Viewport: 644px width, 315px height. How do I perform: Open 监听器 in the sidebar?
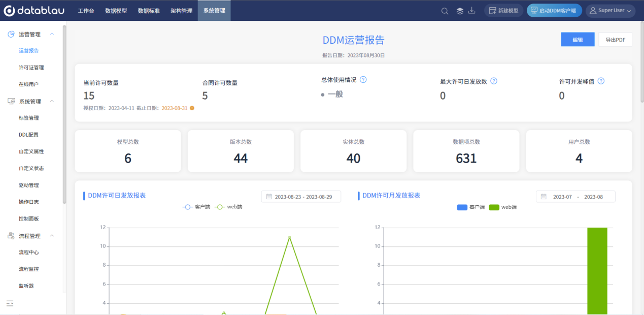[26, 286]
